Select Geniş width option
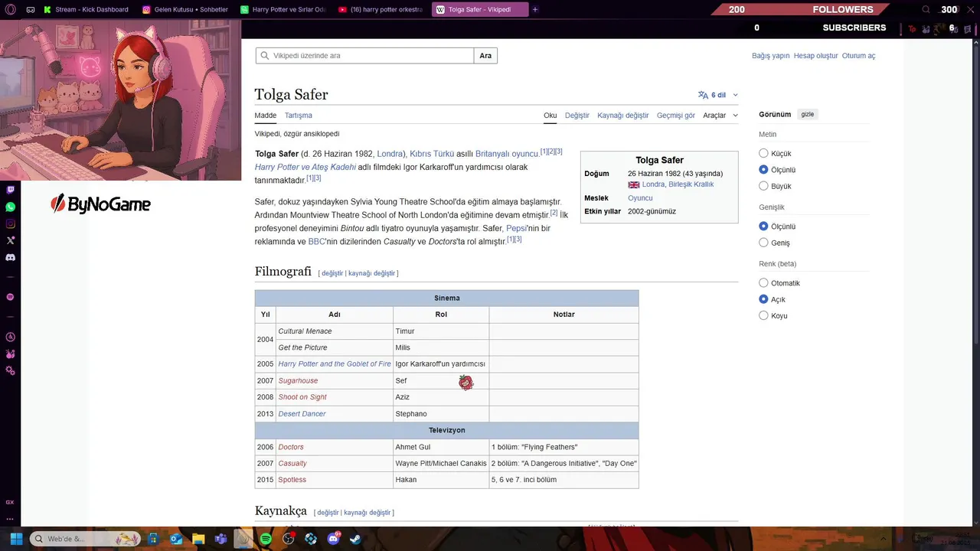 pyautogui.click(x=763, y=243)
